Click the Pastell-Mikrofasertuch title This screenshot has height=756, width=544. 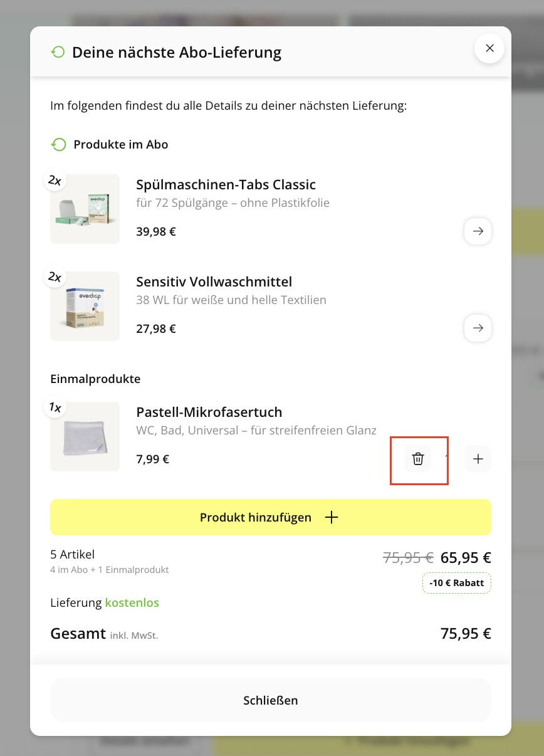click(x=209, y=412)
